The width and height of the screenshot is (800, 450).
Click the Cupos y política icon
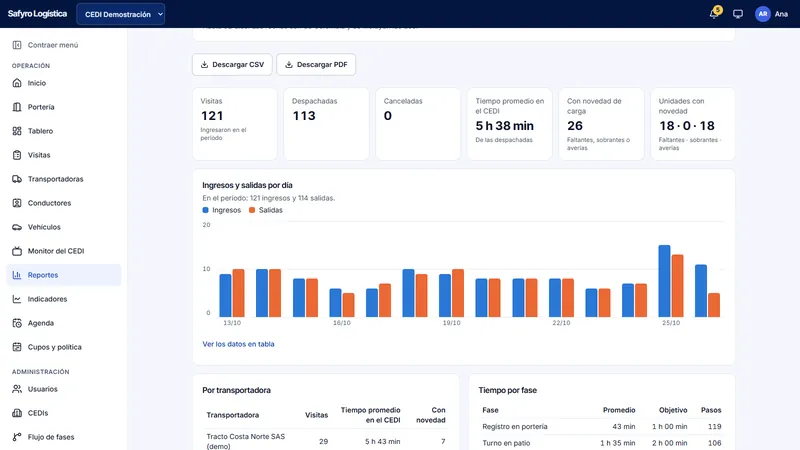17,346
